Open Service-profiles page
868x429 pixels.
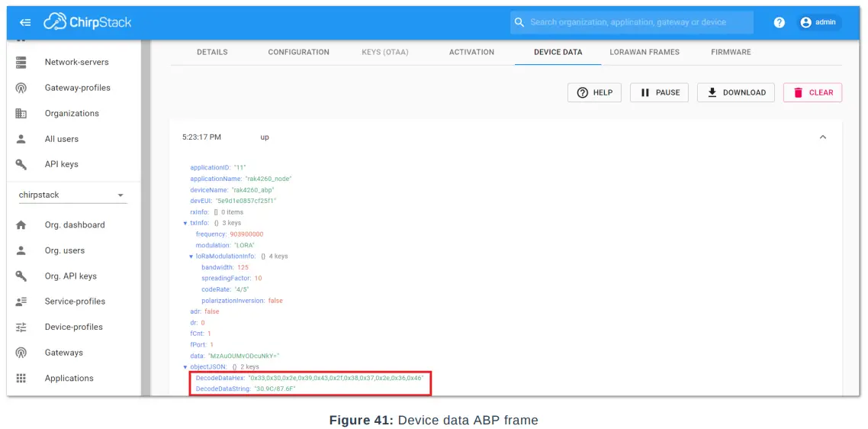point(75,302)
